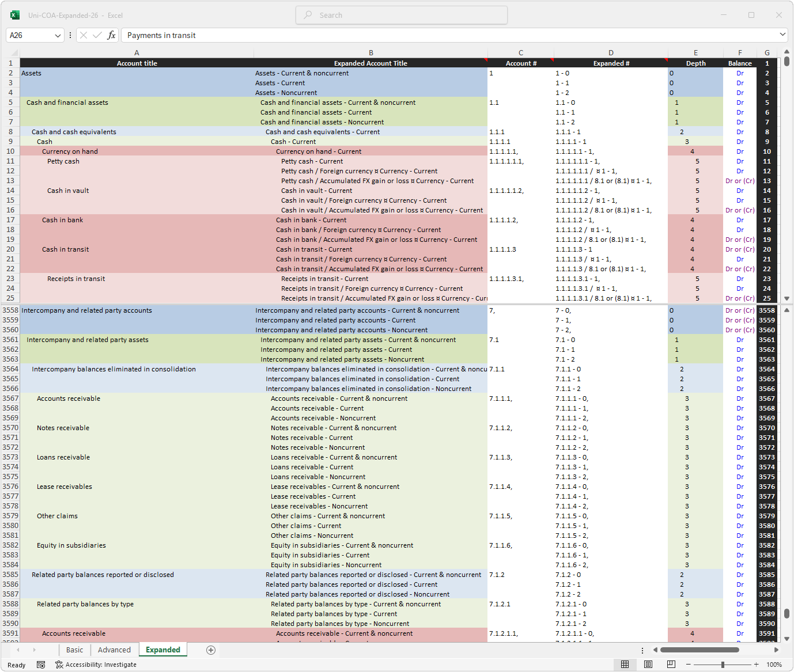The image size is (794, 672).
Task: Open Name Box dropdown arrow
Action: click(58, 36)
